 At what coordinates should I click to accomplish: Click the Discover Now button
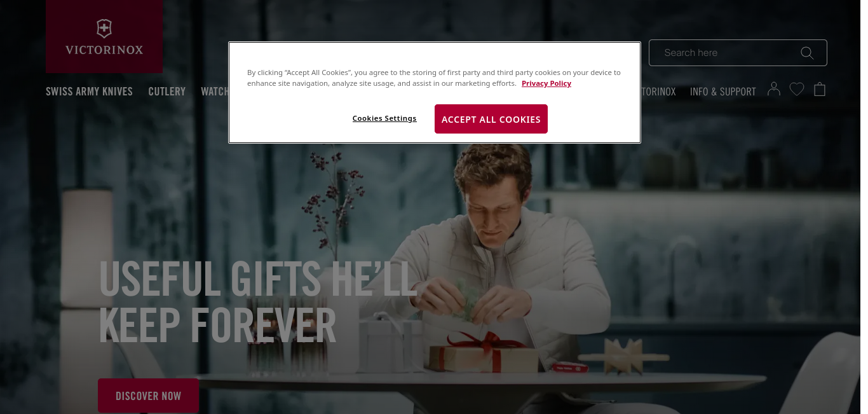coord(149,396)
